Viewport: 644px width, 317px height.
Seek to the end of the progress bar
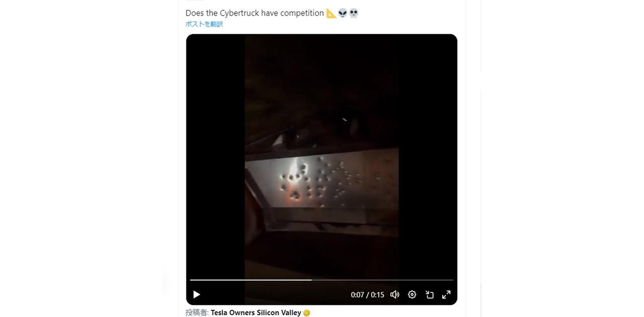pos(452,280)
